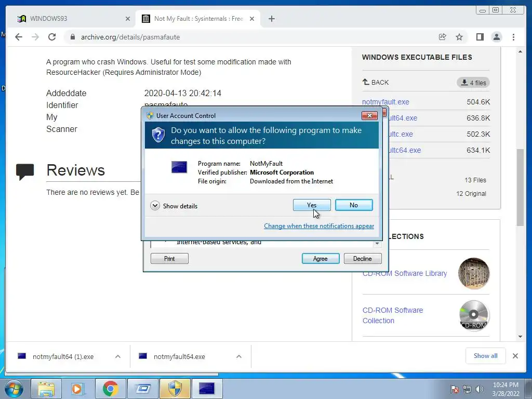The image size is (532, 399).
Task: Click Yes in User Account Control dialog
Action: click(x=312, y=205)
